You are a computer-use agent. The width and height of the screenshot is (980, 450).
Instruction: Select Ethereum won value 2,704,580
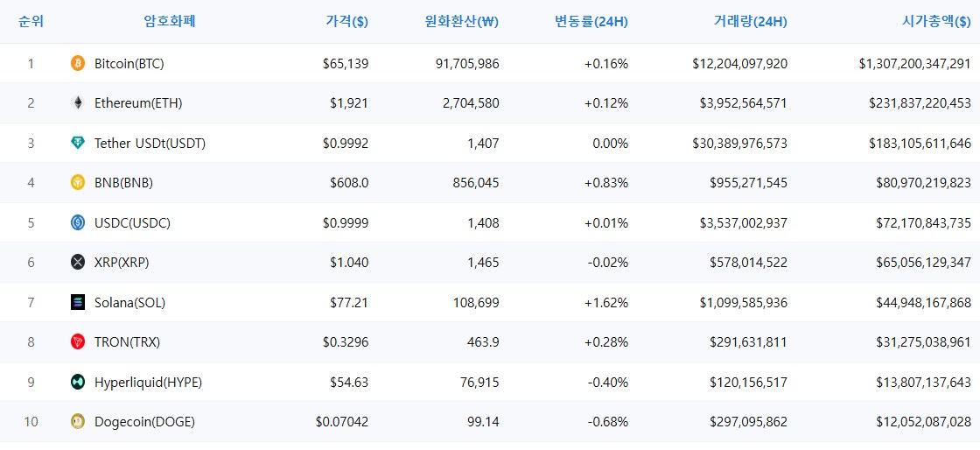[x=469, y=103]
